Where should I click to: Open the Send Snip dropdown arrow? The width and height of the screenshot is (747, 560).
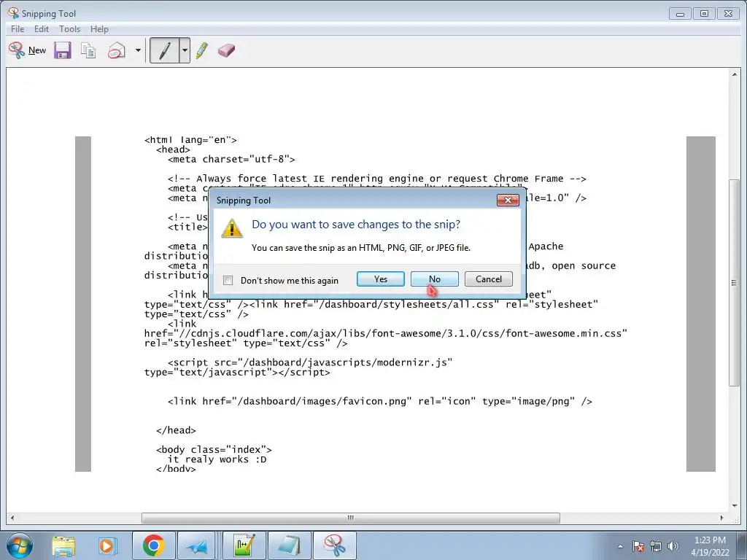[138, 50]
